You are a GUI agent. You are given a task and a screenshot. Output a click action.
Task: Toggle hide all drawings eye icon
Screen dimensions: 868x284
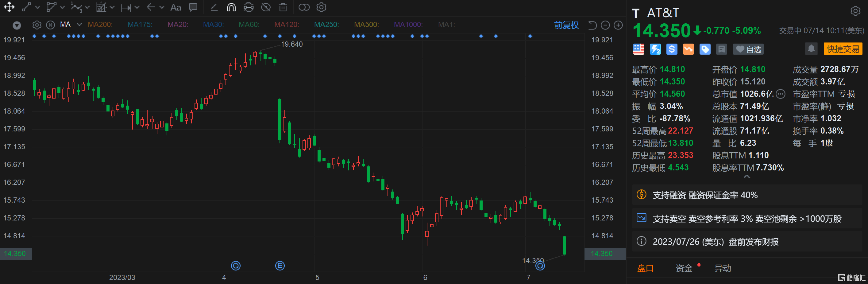tap(266, 7)
